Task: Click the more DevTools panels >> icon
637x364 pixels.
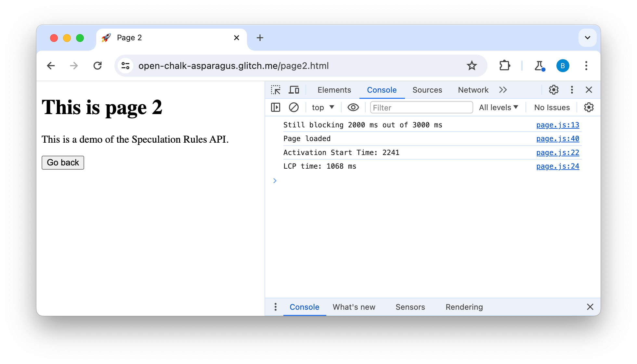Action: click(503, 90)
